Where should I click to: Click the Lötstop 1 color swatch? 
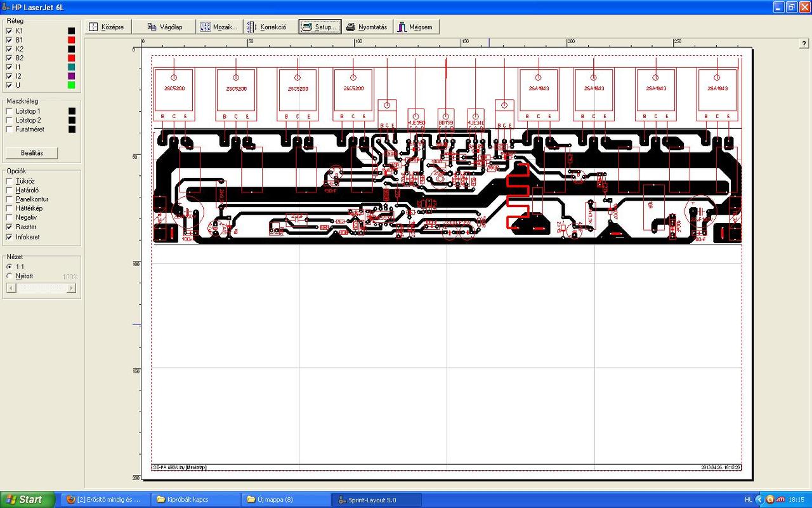click(72, 111)
